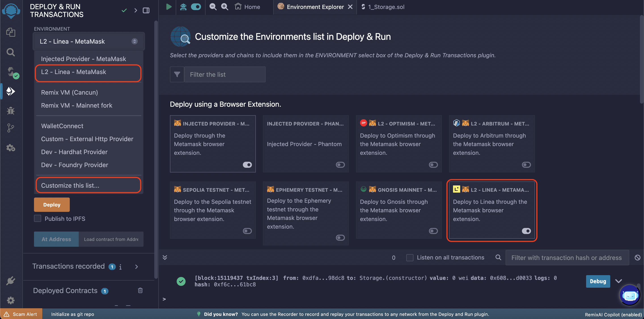The height and width of the screenshot is (319, 644).
Task: Open Settings via the gear icon
Action: (11, 300)
